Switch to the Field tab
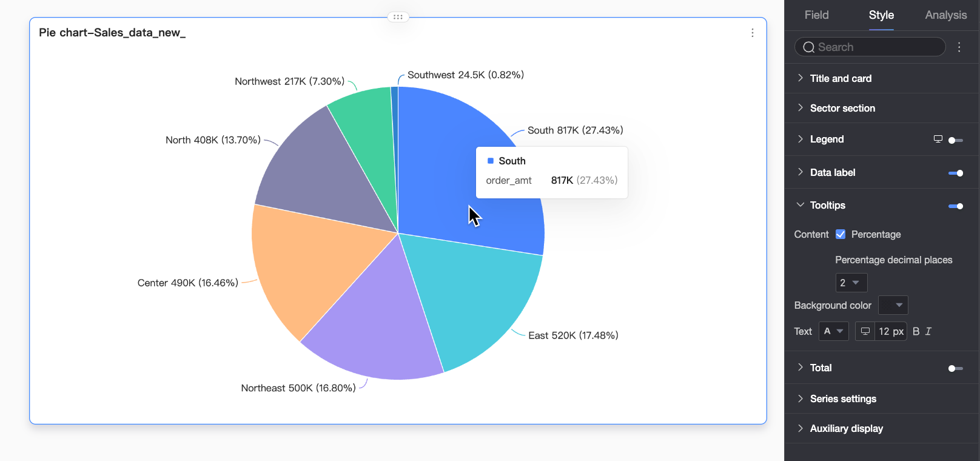 pyautogui.click(x=816, y=15)
